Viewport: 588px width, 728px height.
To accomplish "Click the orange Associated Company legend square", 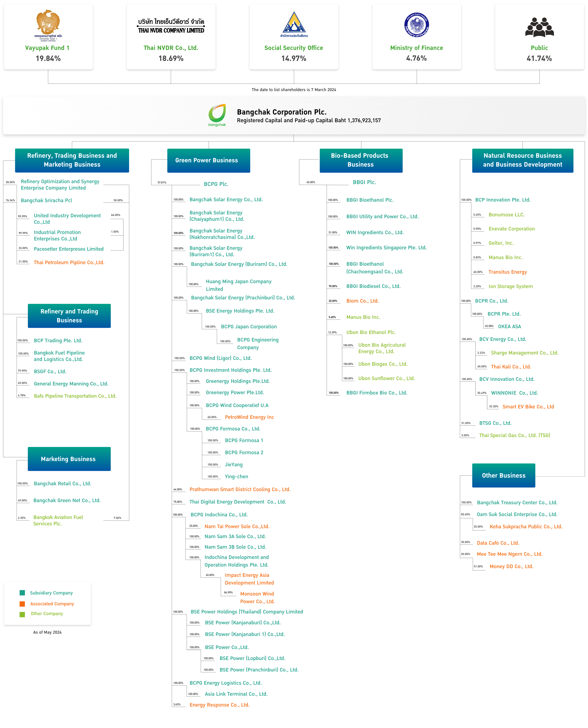I will click(22, 604).
